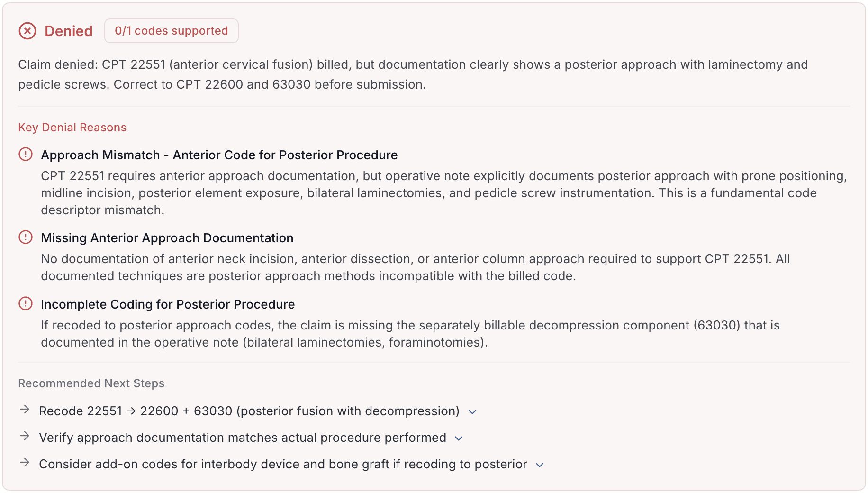
Task: Open Verify approach documentation matches step text
Action: click(243, 438)
